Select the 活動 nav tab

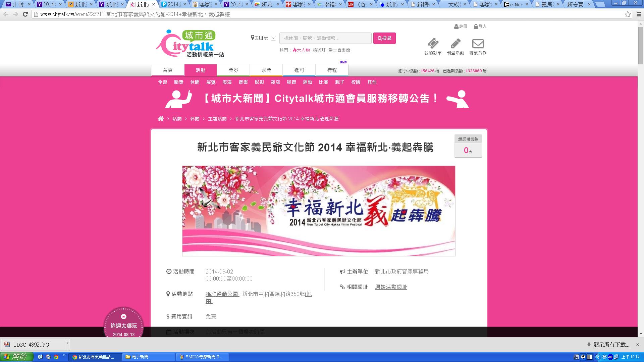(201, 70)
